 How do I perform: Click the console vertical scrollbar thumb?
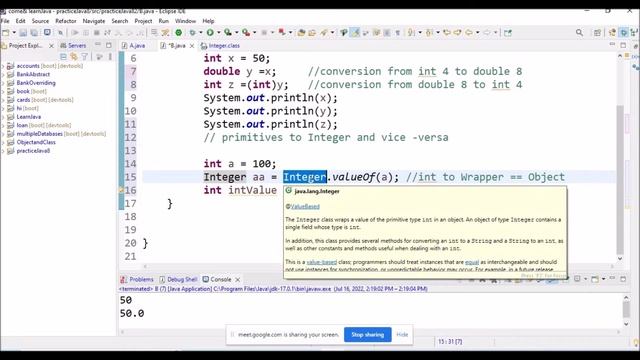click(626, 310)
